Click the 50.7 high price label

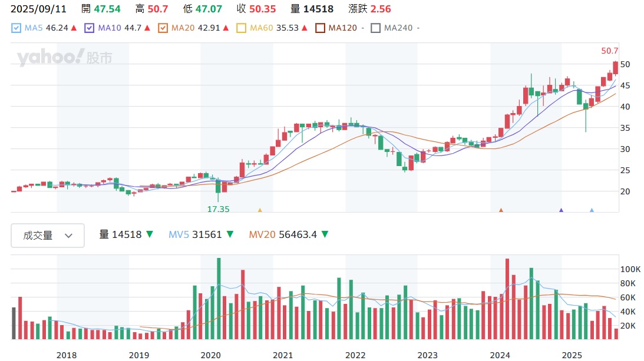coord(610,51)
